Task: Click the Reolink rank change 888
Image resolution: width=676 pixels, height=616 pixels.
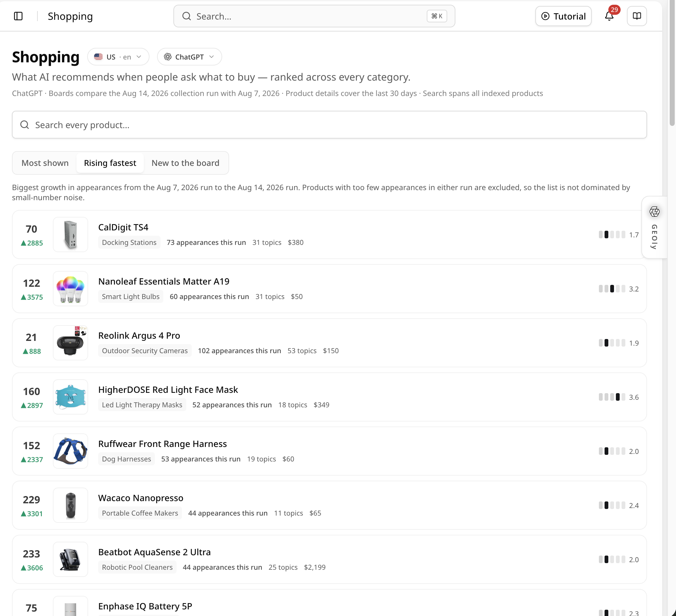Action: click(32, 351)
